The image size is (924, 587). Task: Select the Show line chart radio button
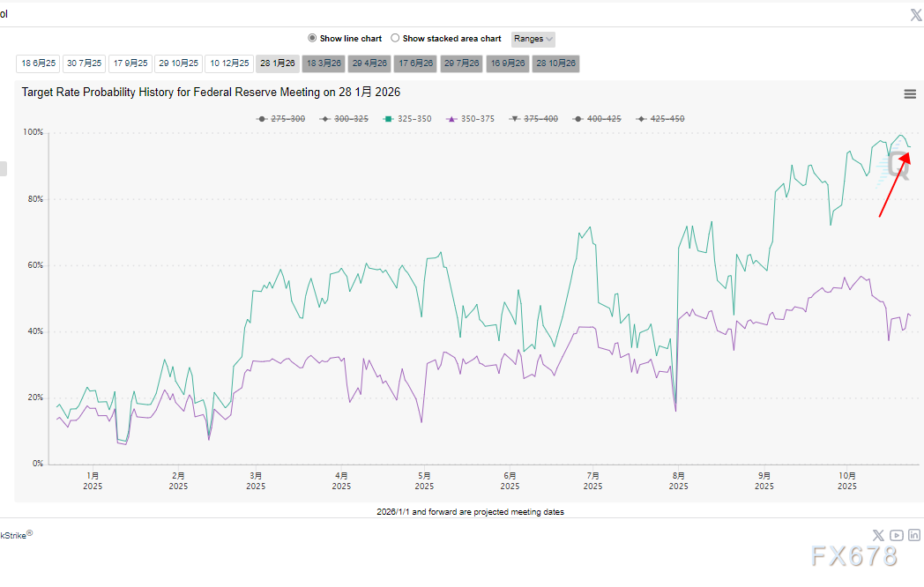[x=312, y=39]
